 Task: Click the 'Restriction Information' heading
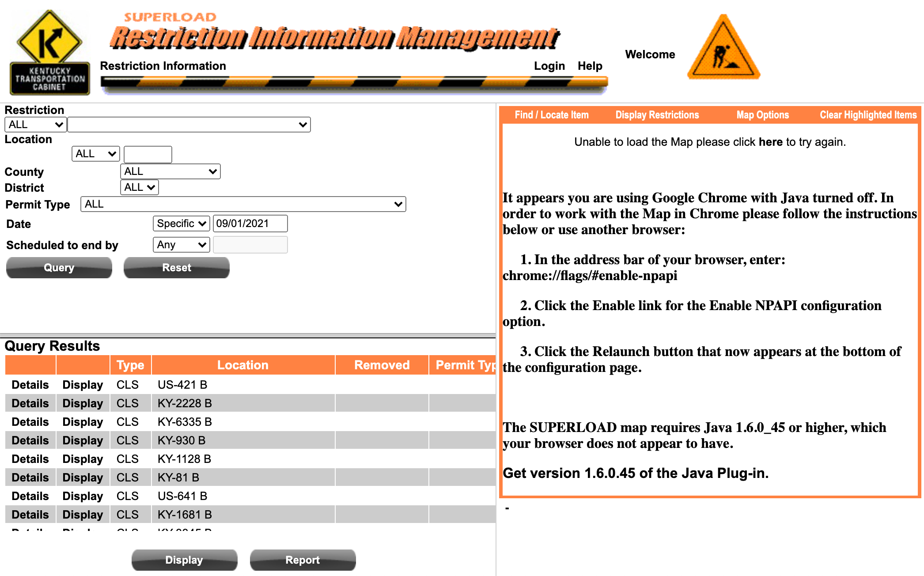pos(163,66)
